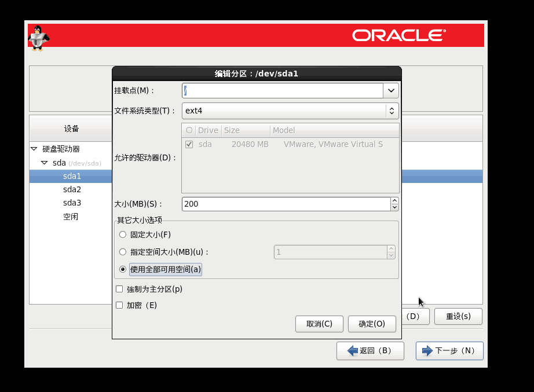Increase partition size with up arrow
534x392 pixels.
pos(394,201)
